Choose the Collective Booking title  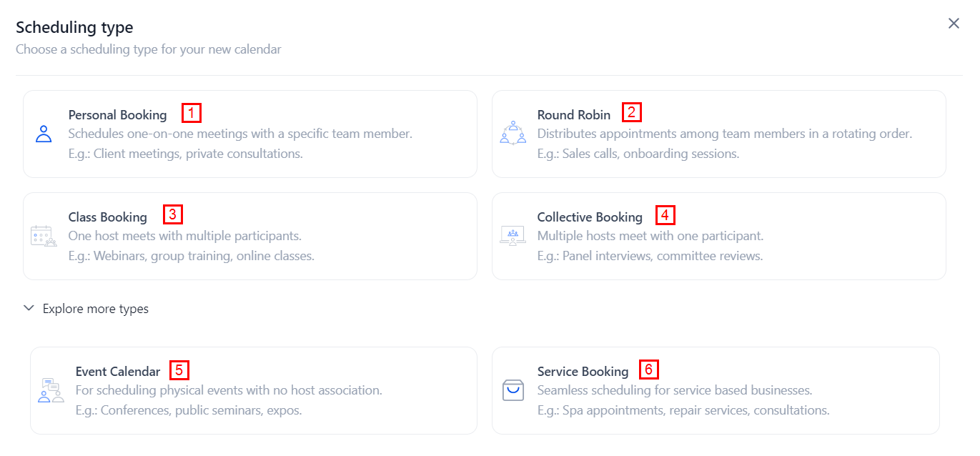(590, 217)
